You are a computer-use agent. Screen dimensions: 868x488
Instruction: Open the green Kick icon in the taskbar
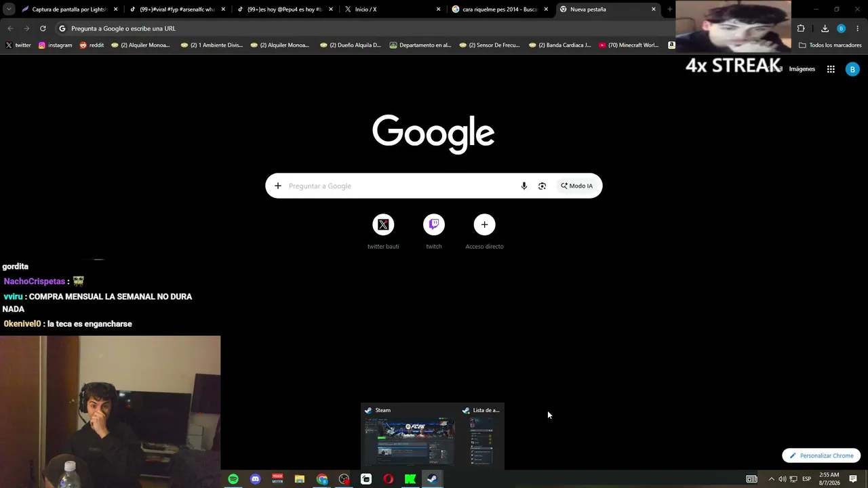[x=410, y=479]
